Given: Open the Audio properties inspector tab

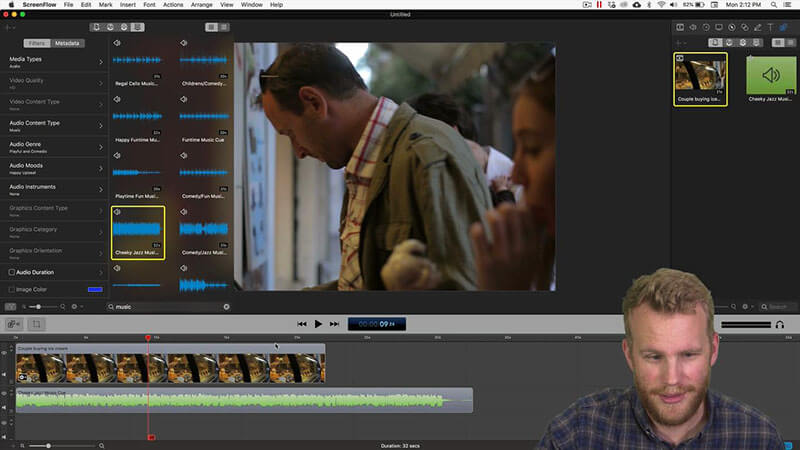Looking at the screenshot, I should click(x=693, y=27).
